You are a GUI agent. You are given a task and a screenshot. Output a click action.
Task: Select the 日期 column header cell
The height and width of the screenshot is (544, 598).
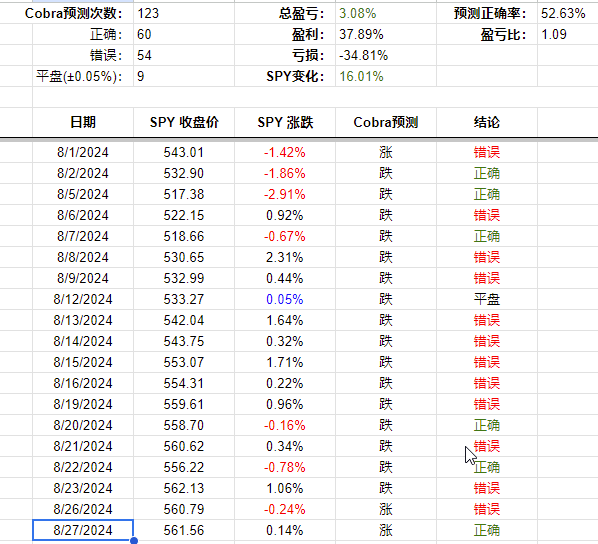click(83, 122)
